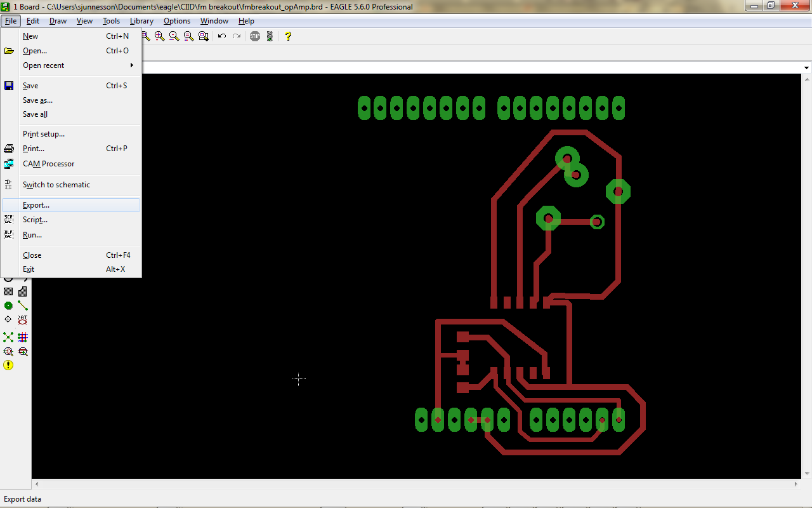Choose Export... from the File menu
This screenshot has height=508, width=812.
point(71,205)
